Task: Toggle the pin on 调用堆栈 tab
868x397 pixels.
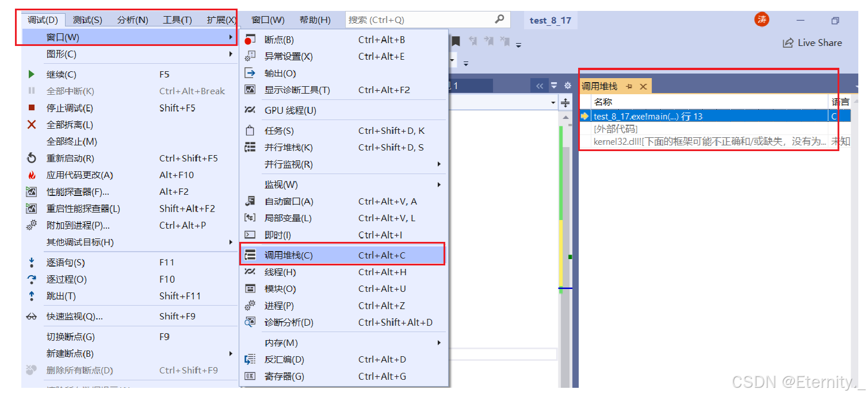Action: click(x=629, y=86)
